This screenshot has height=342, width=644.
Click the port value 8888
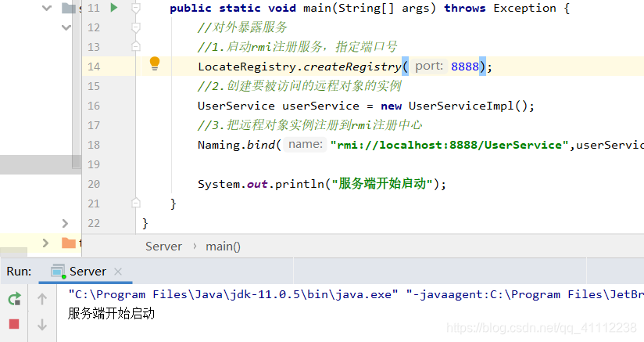(465, 67)
